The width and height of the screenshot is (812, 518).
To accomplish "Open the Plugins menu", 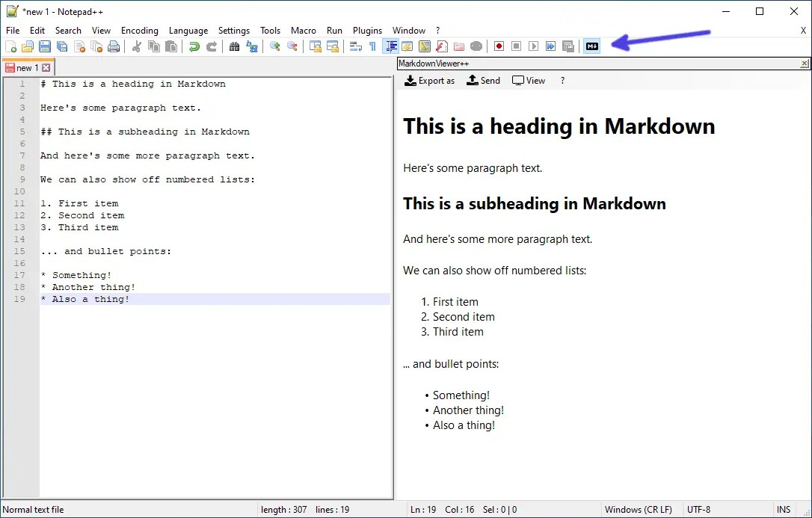I will pos(367,30).
